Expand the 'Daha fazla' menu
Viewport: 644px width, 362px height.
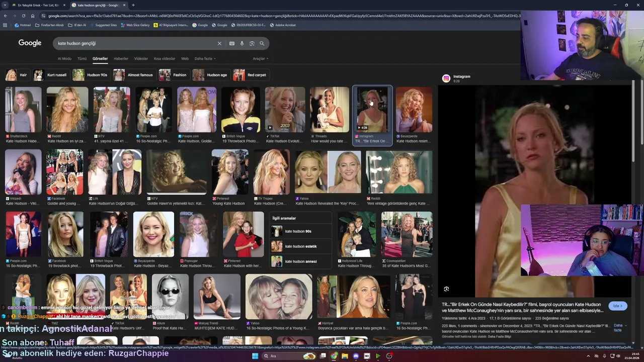pos(205,59)
